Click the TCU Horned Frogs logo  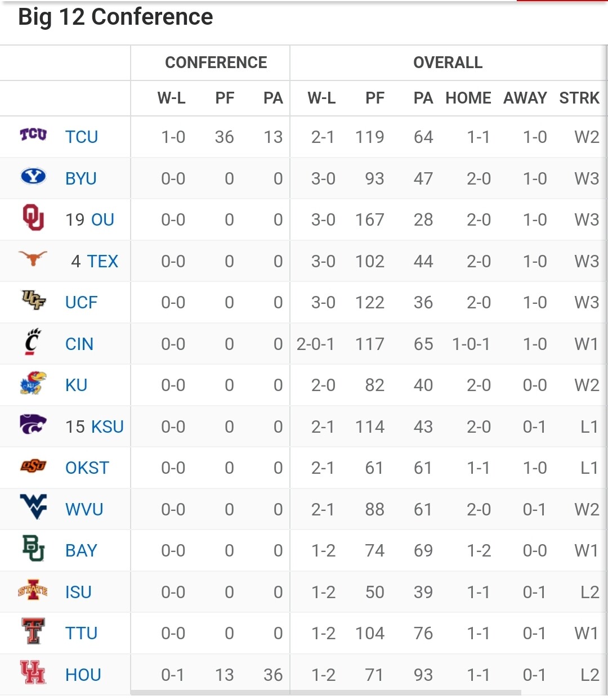33,134
